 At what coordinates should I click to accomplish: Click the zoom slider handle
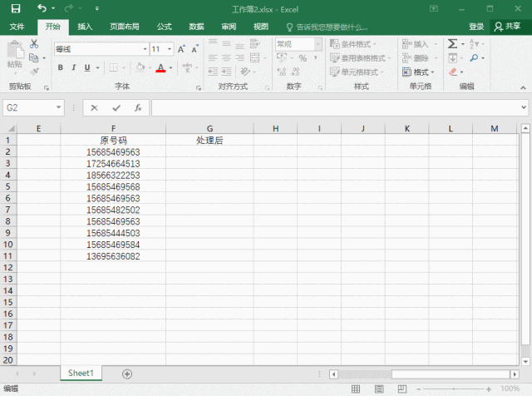point(454,389)
